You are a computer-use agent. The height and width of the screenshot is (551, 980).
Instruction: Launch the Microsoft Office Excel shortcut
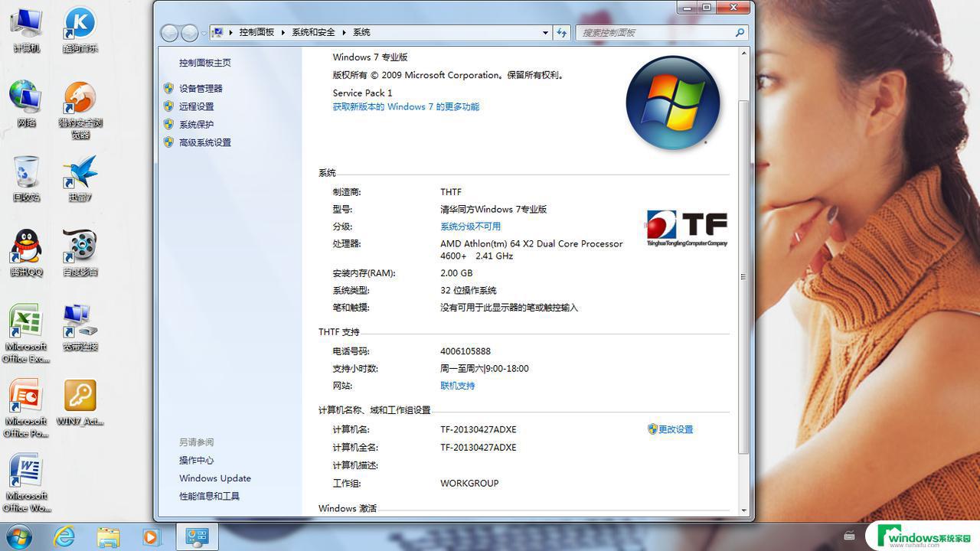pyautogui.click(x=26, y=334)
